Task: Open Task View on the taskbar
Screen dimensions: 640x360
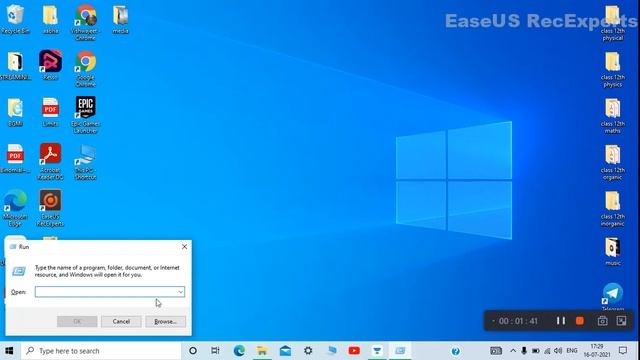Action: pyautogui.click(x=215, y=351)
